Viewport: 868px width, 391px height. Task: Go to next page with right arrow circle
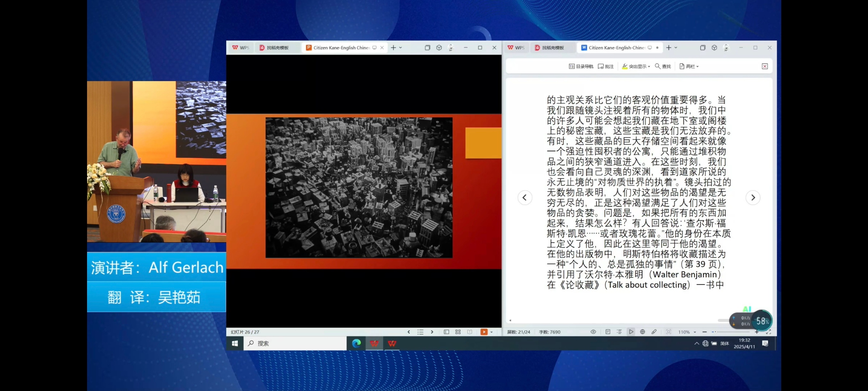[x=753, y=198]
